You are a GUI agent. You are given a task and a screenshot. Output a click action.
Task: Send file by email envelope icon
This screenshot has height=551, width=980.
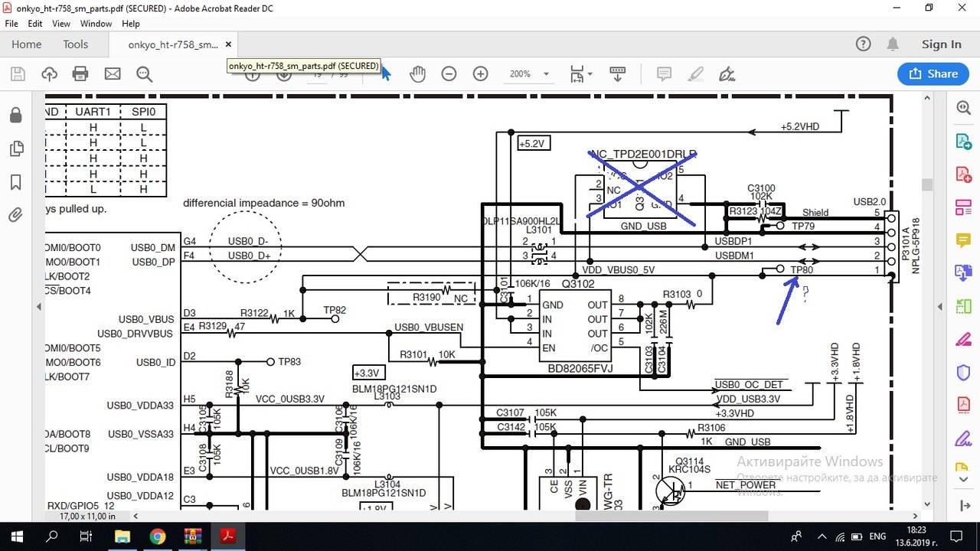pos(113,74)
